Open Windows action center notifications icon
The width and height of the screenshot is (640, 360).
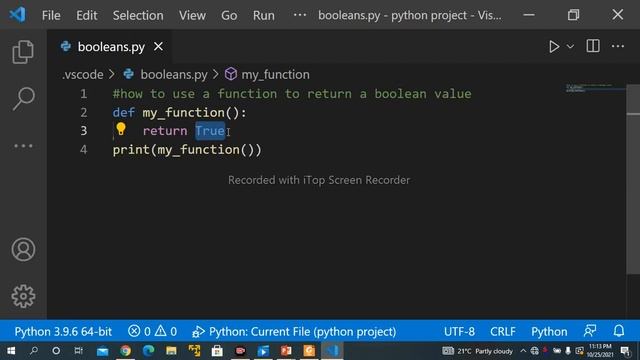pos(625,351)
